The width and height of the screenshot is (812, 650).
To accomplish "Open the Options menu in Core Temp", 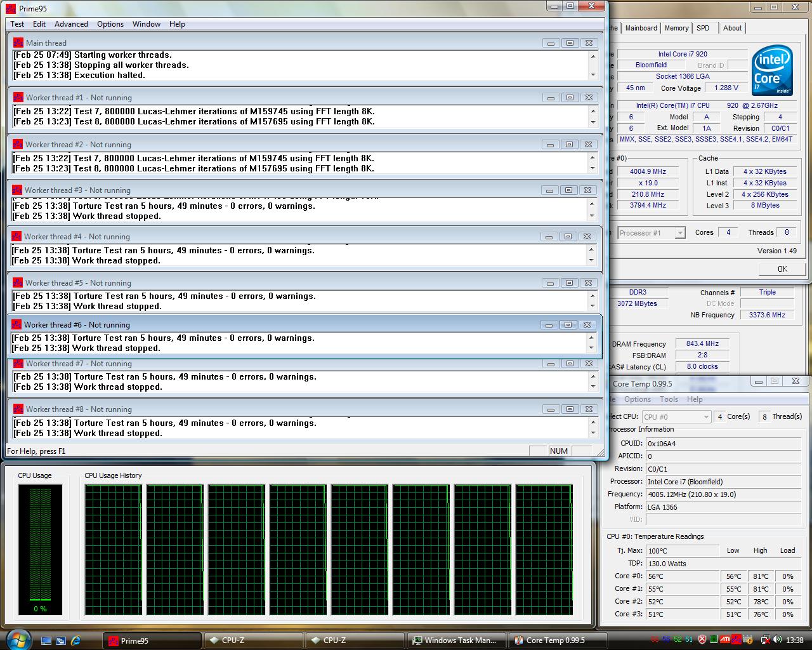I will (638, 399).
